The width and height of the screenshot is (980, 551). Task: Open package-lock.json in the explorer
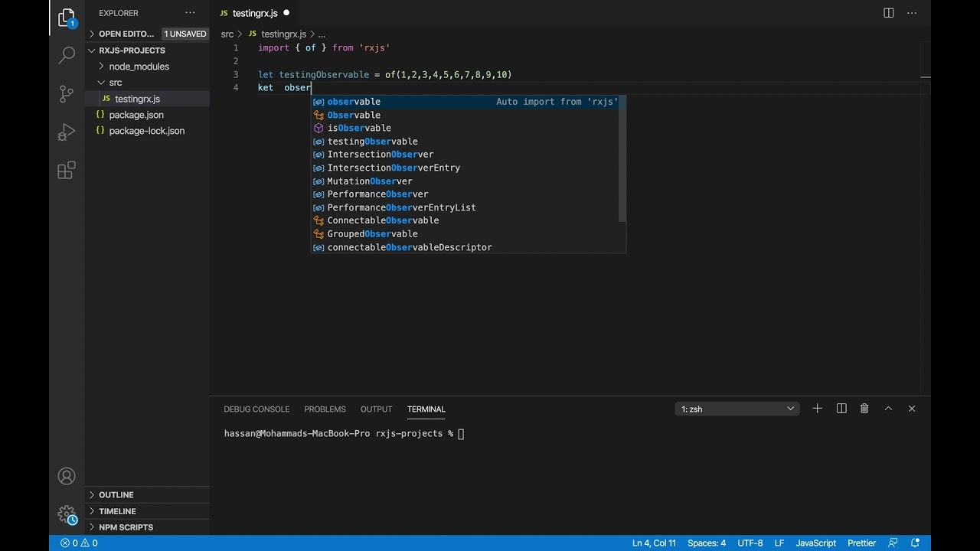click(146, 131)
